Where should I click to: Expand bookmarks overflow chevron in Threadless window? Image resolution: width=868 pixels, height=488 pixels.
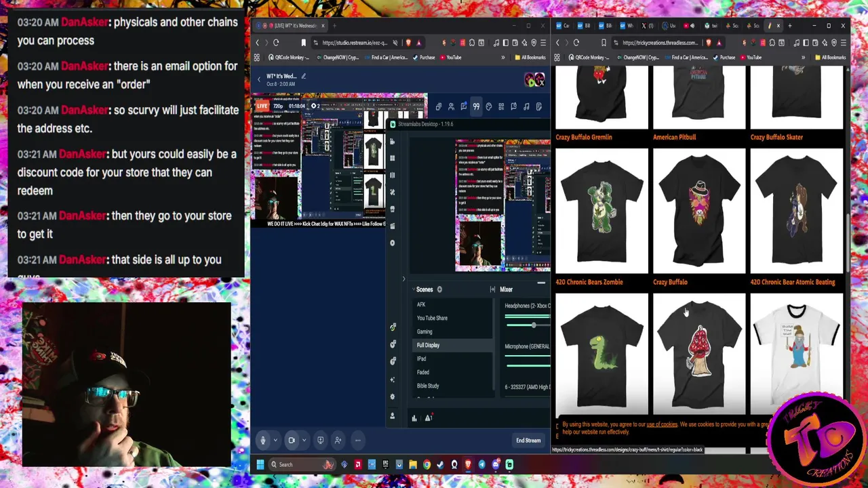tap(803, 58)
